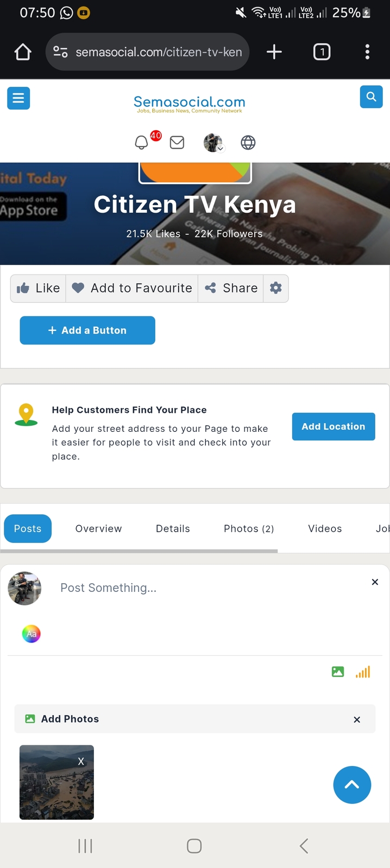The width and height of the screenshot is (390, 868).
Task: Switch to the Photos tab
Action: (248, 528)
